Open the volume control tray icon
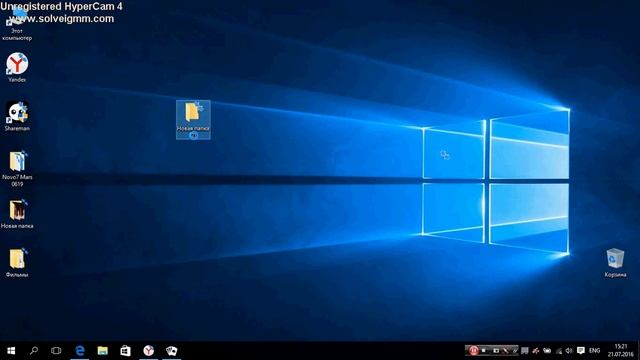The image size is (640, 360). (569, 351)
